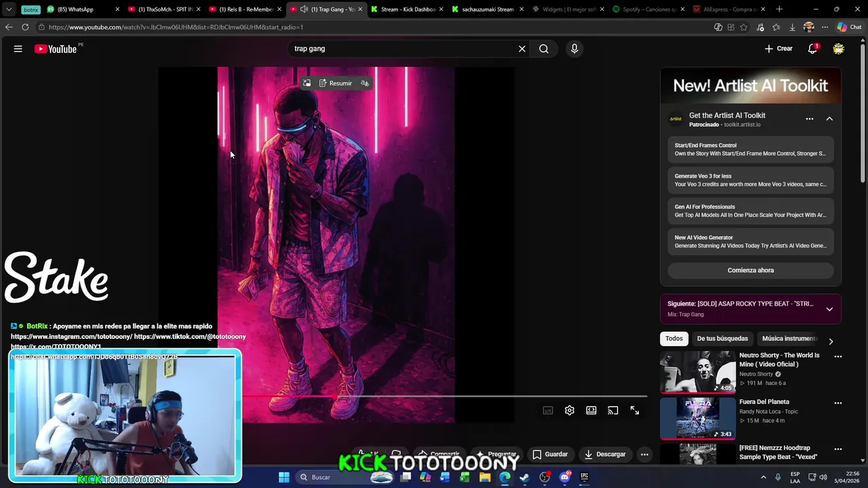Open the Windows Start menu
Viewport: 868px width, 488px height.
pyautogui.click(x=284, y=477)
